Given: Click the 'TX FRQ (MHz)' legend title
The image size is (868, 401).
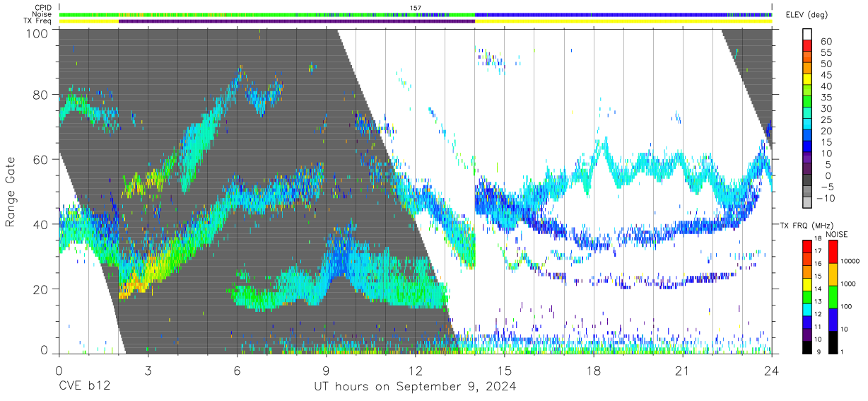Looking at the screenshot, I should pyautogui.click(x=806, y=226).
